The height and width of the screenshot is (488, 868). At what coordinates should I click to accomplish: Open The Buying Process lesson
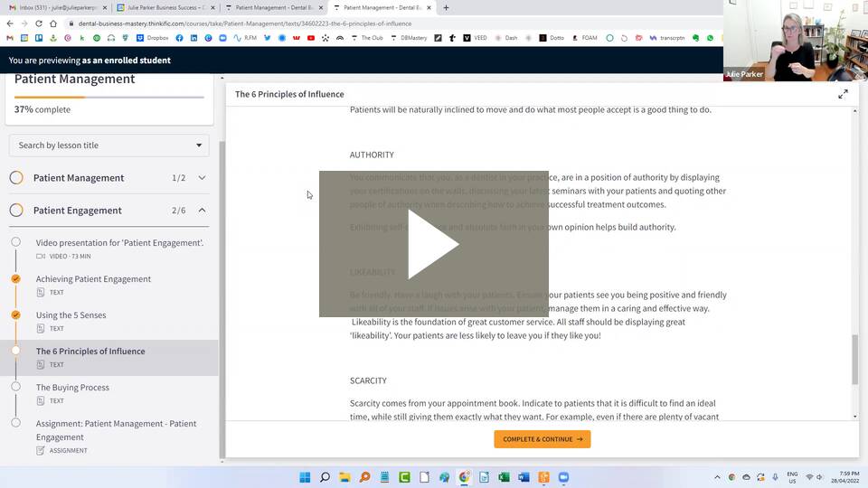[x=72, y=388]
